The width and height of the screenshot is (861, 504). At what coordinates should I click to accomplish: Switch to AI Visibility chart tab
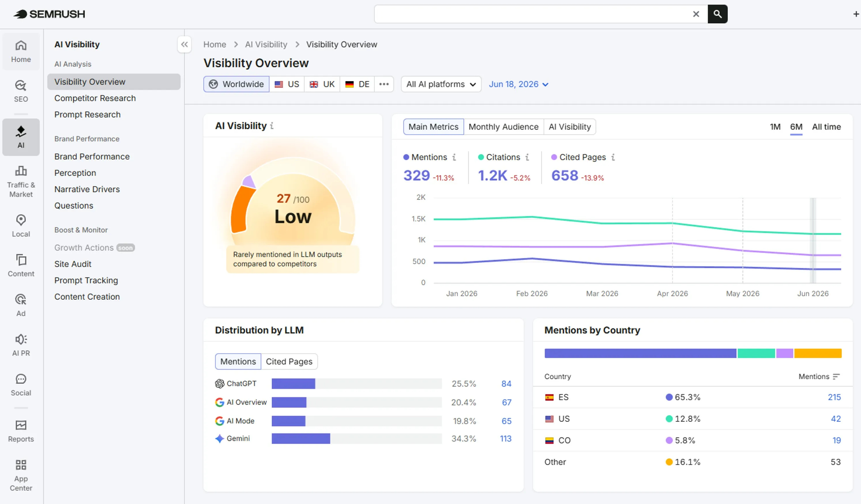[569, 127]
